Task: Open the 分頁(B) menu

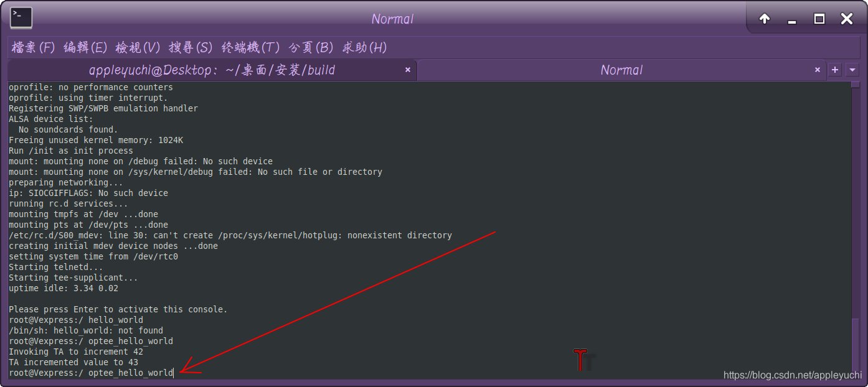Action: coord(311,47)
